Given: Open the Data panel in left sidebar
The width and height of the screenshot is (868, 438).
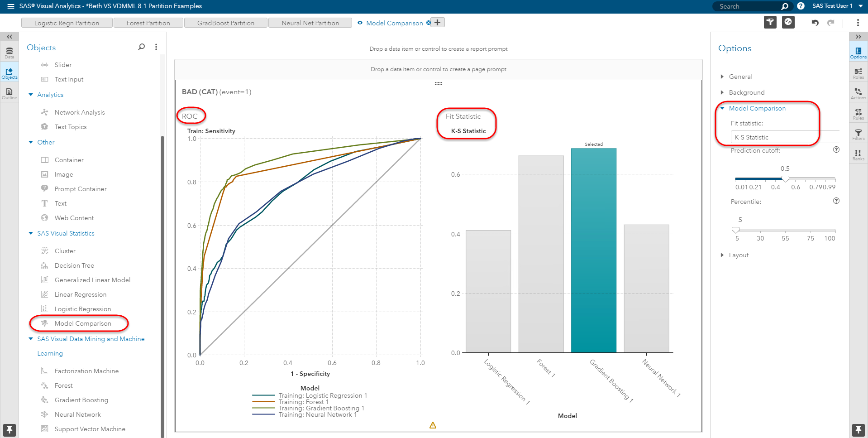Looking at the screenshot, I should (9, 52).
